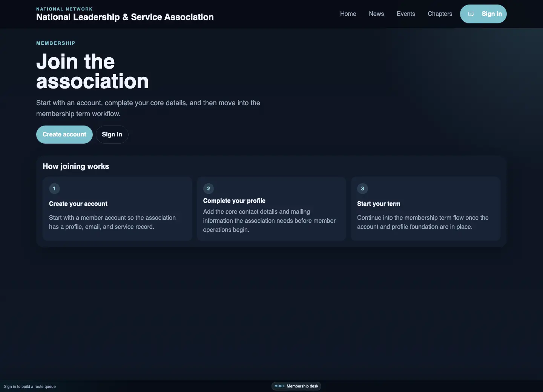Click the NATIONAL NETWORK label in the header
This screenshot has height=392, width=543.
[64, 9]
